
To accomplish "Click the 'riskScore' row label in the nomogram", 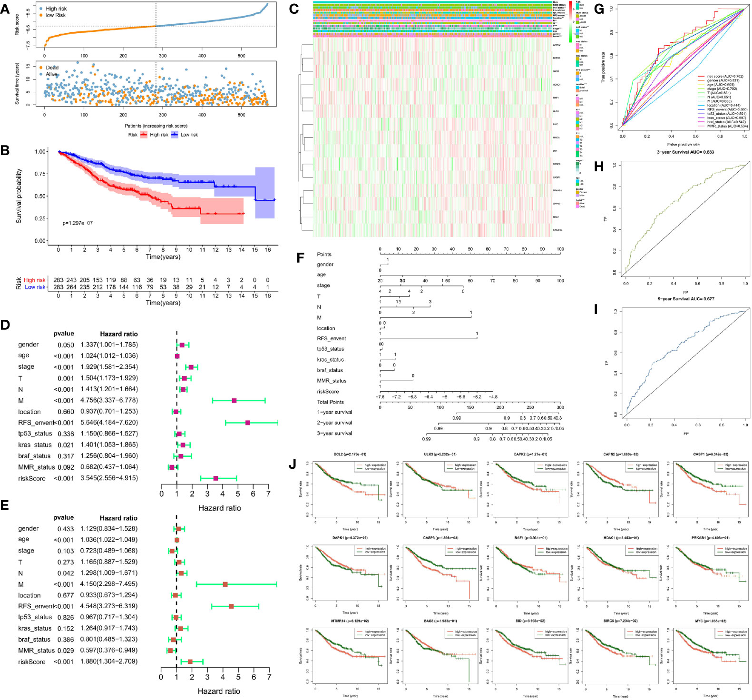I will click(328, 392).
